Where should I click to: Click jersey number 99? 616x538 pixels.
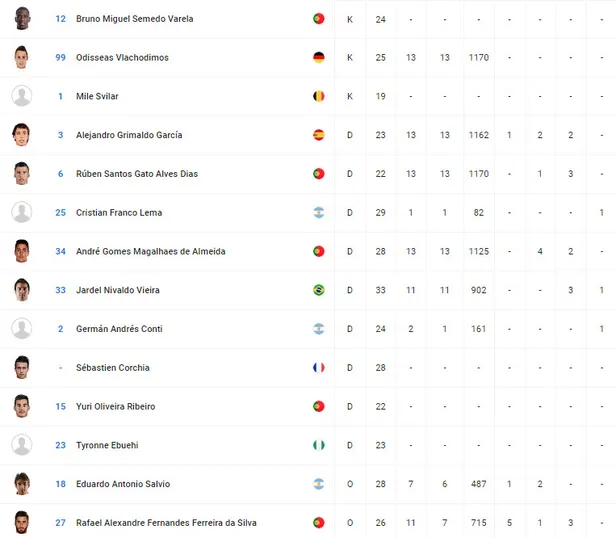click(60, 58)
